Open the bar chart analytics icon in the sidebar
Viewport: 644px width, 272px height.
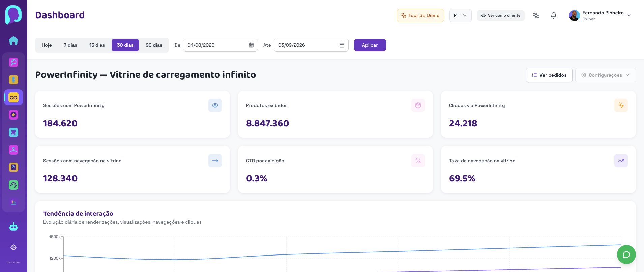pyautogui.click(x=13, y=202)
